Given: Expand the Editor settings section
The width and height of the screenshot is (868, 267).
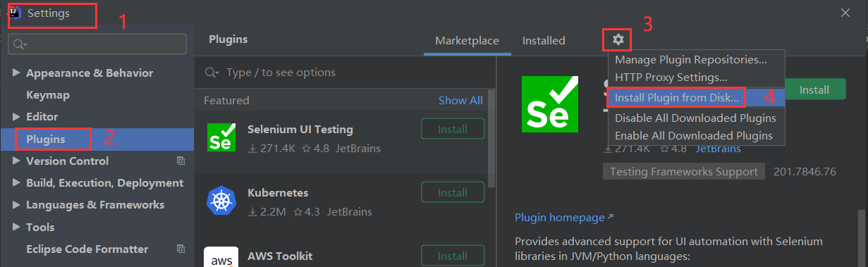Looking at the screenshot, I should tap(16, 117).
